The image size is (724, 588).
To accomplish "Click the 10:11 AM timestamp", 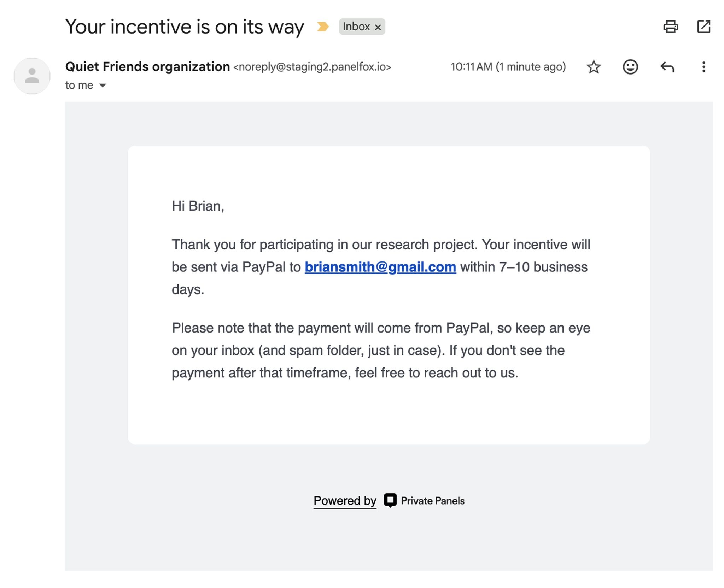I will tap(508, 67).
